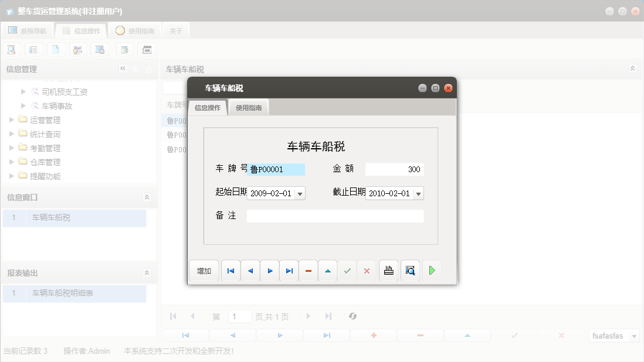Select the search magnifier icon in the toolbar
The width and height of the screenshot is (644, 362).
tap(11, 49)
